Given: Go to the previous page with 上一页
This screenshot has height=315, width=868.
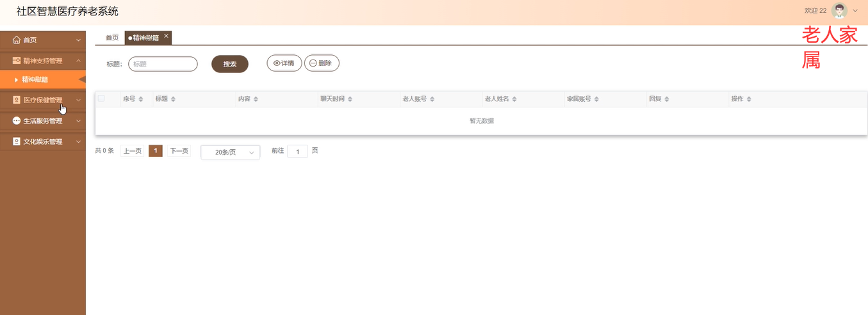Looking at the screenshot, I should point(132,151).
